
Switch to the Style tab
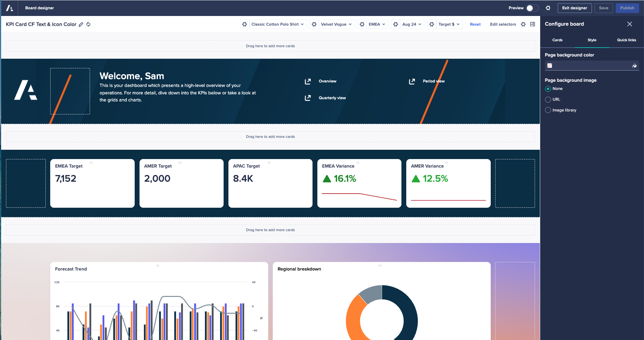click(x=592, y=40)
